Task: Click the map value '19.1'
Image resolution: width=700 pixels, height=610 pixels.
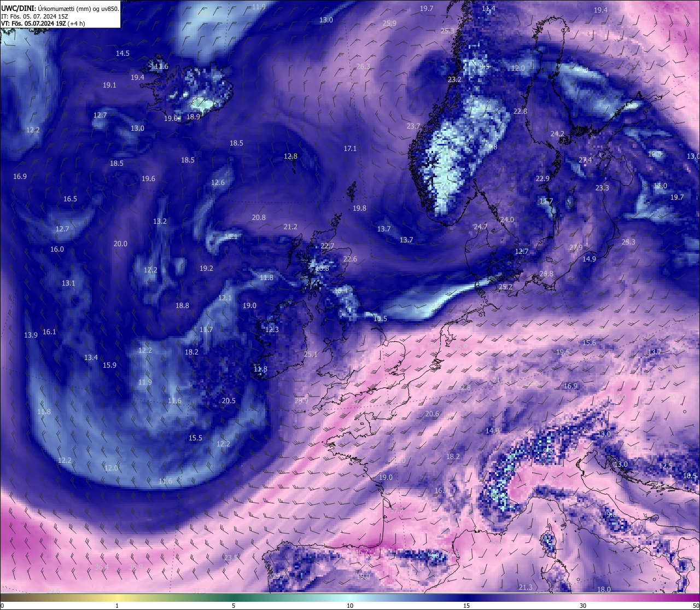Action: coord(109,85)
